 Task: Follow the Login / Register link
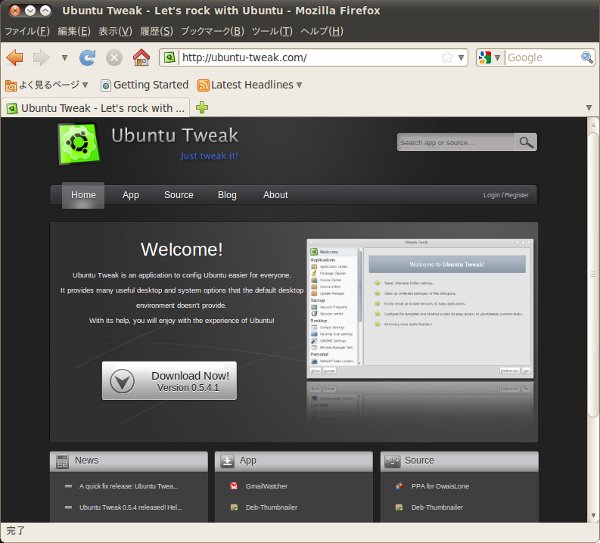pos(505,195)
